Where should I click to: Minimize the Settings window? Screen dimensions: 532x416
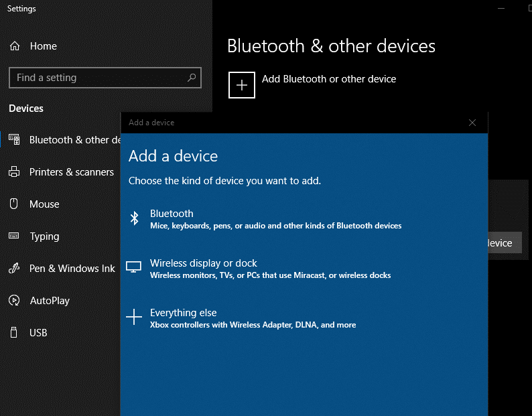[x=501, y=8]
